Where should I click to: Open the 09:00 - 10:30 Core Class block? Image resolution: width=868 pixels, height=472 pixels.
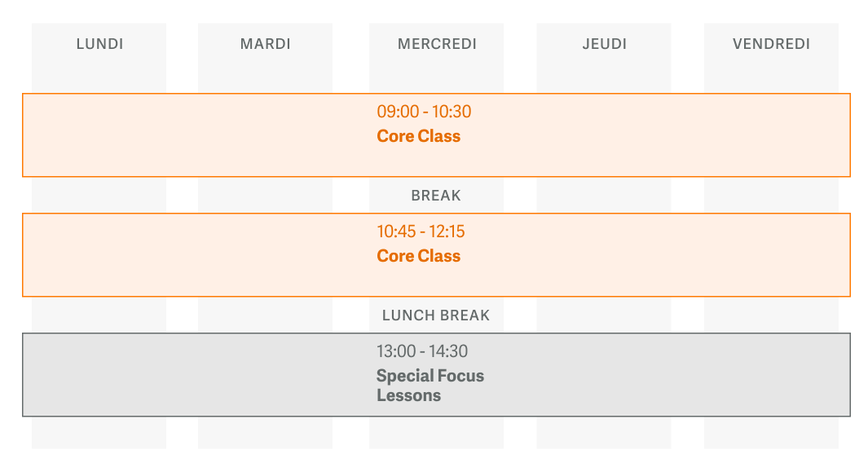[436, 135]
